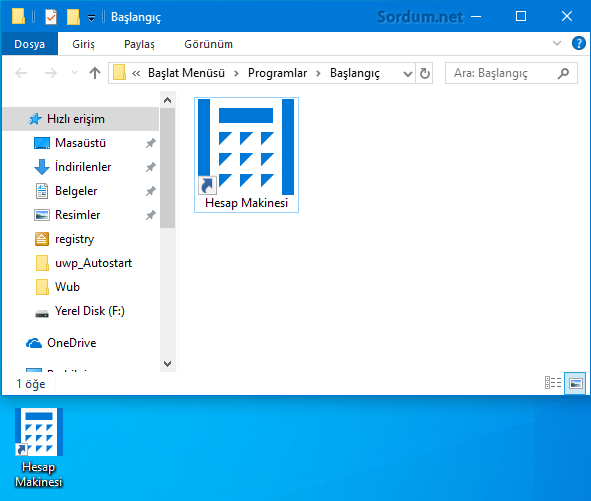Open Masaüstü in the sidebar

[80, 143]
